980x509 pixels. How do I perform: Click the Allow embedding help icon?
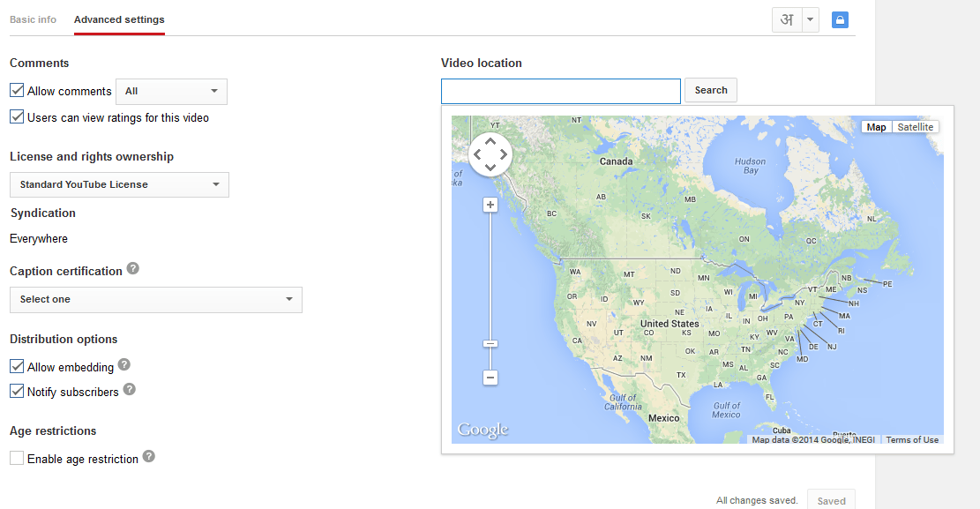pyautogui.click(x=123, y=363)
